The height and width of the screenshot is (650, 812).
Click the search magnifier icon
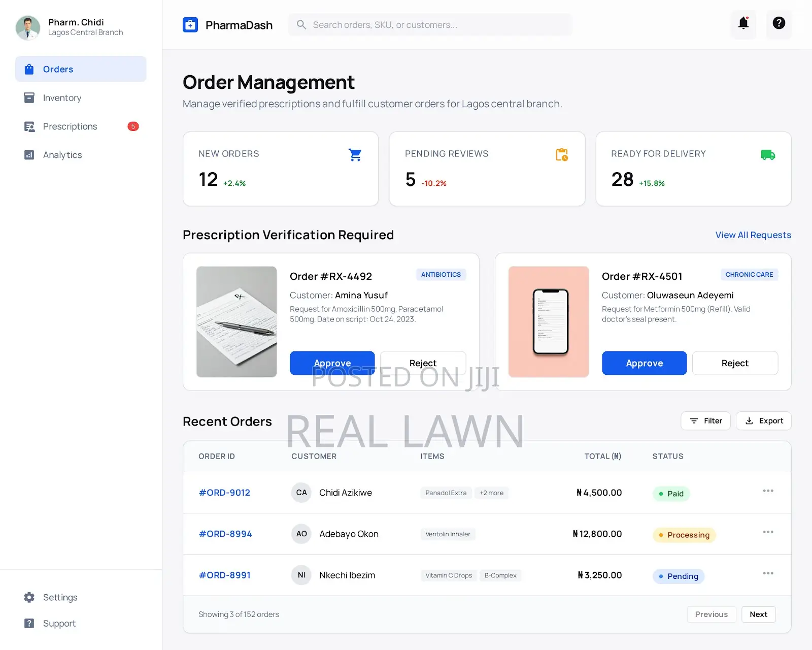tap(301, 25)
